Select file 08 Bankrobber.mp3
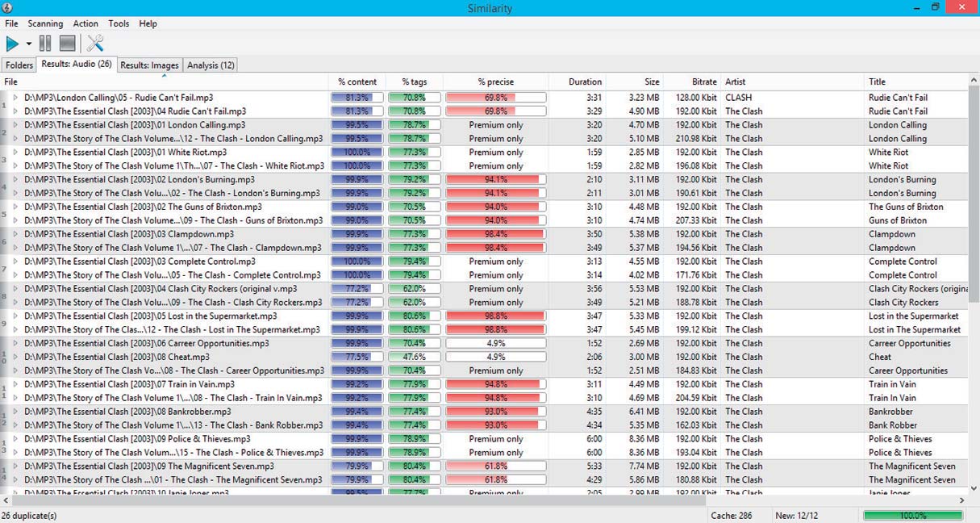The width and height of the screenshot is (980, 523). click(127, 412)
